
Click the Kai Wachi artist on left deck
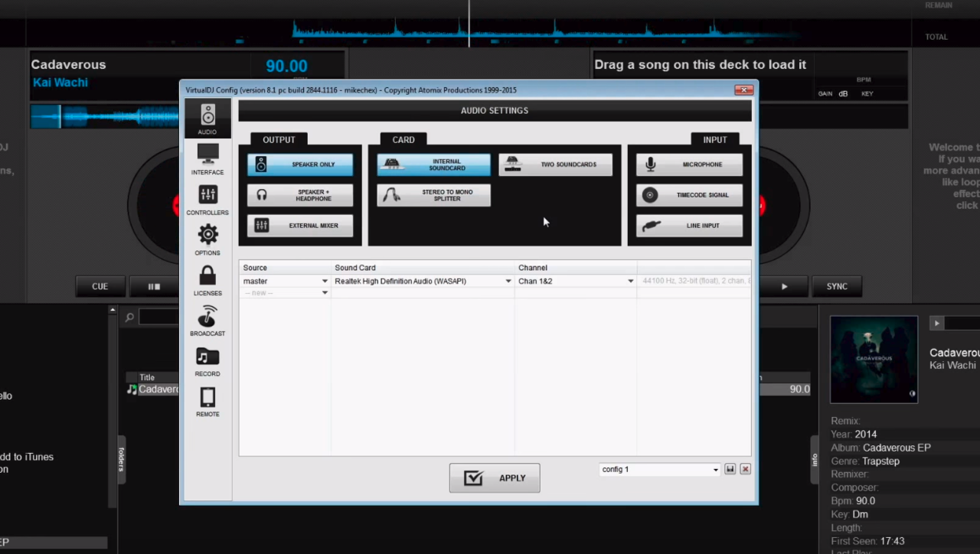(60, 83)
